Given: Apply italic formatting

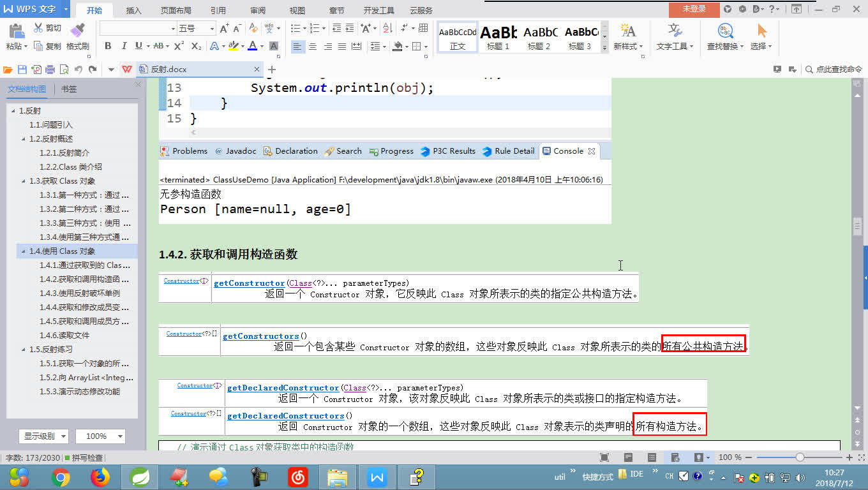Looking at the screenshot, I should pos(123,46).
